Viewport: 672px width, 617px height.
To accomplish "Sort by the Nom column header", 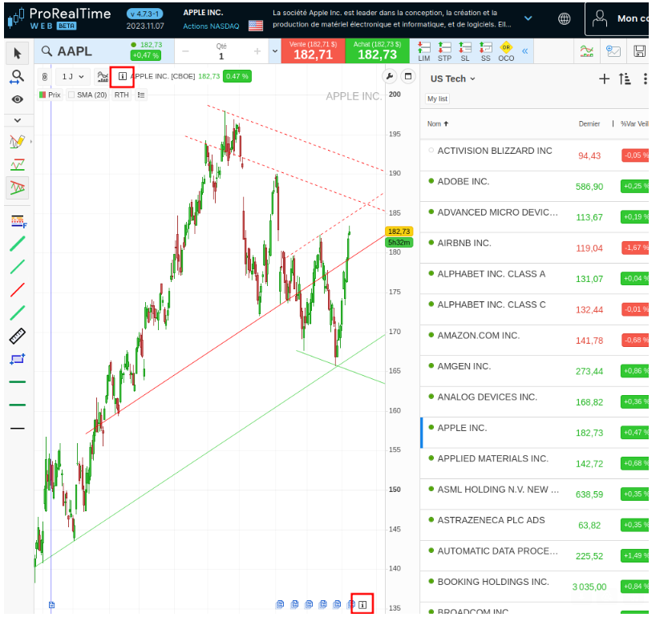I will click(x=438, y=123).
